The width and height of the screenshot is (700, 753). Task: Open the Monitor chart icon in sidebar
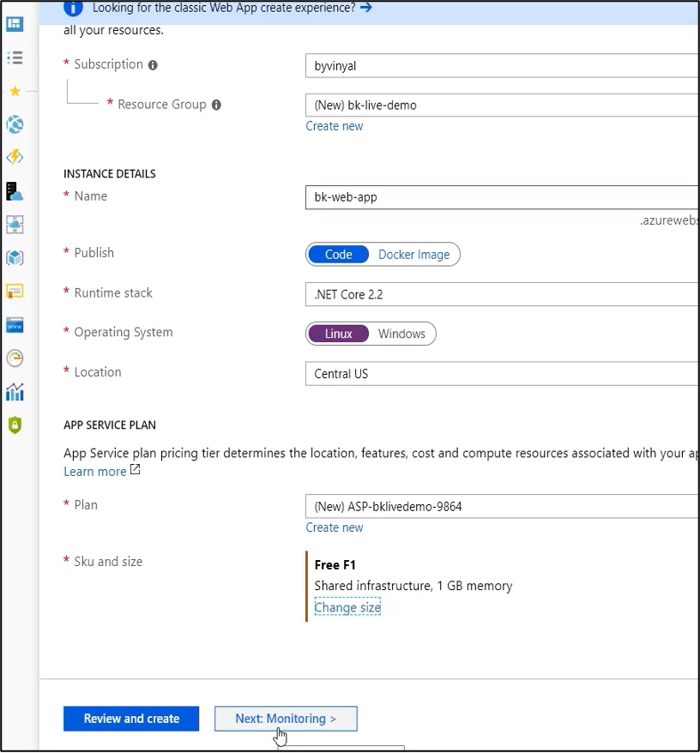coord(15,392)
